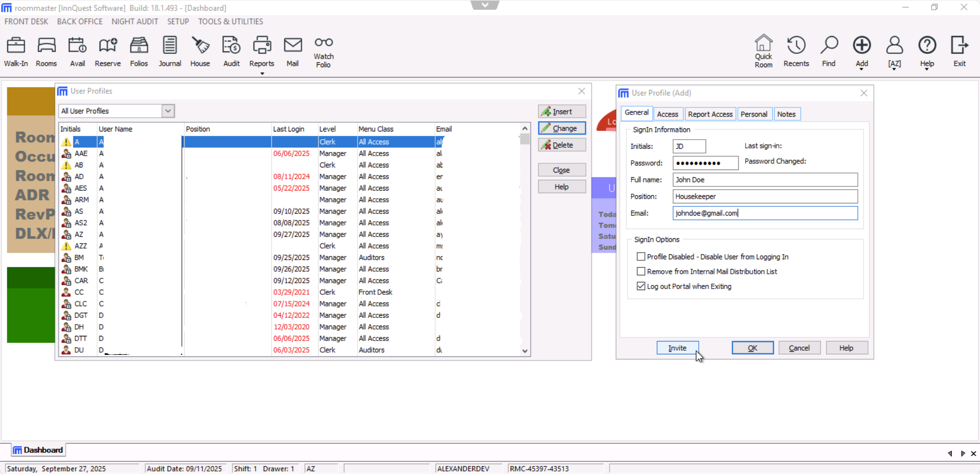The image size is (980, 474).
Task: Open the Folios icon
Action: (x=139, y=51)
